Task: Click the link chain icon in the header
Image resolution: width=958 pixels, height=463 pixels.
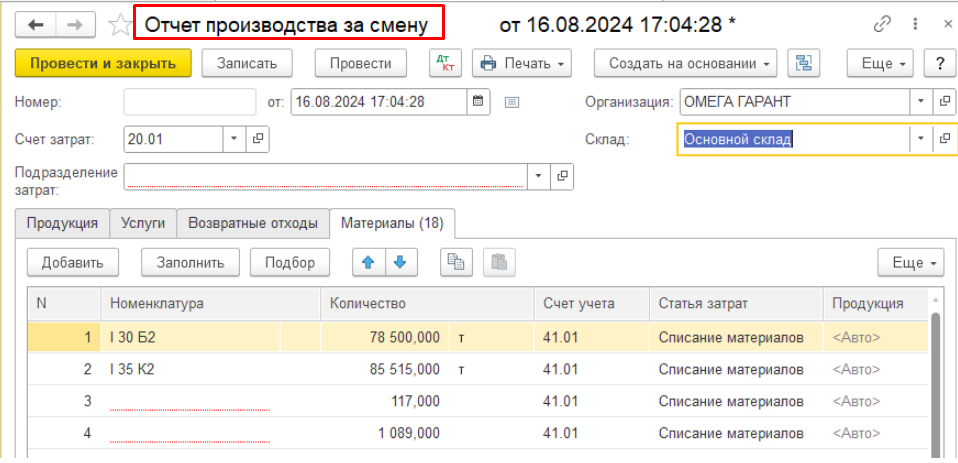Action: tap(882, 24)
